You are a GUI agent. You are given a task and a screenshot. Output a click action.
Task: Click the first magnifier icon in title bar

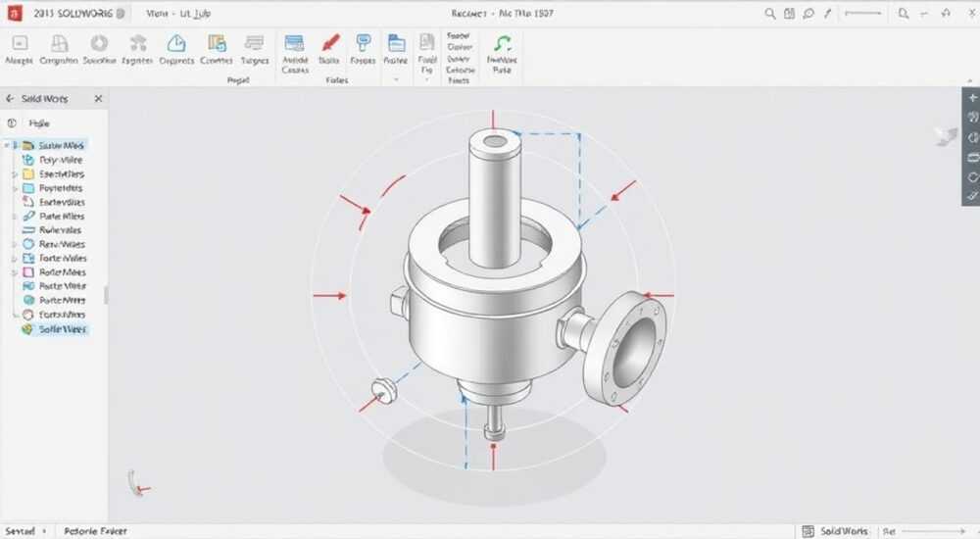(x=770, y=13)
